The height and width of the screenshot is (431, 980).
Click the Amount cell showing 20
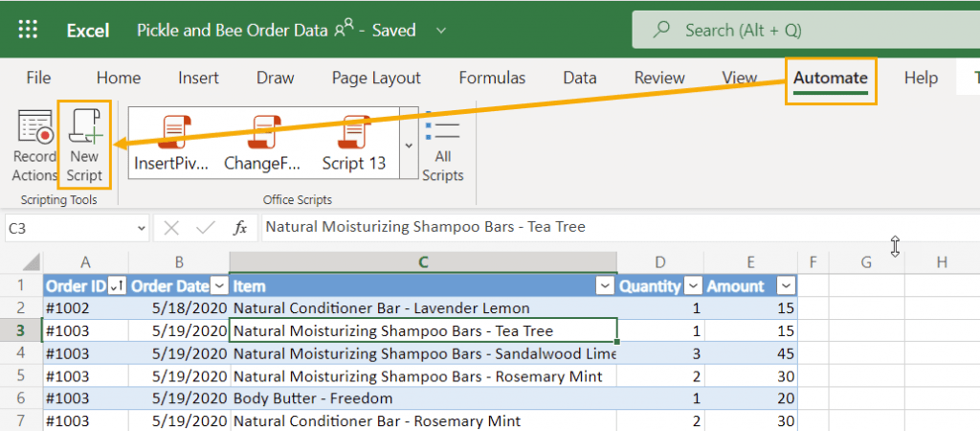click(x=750, y=398)
